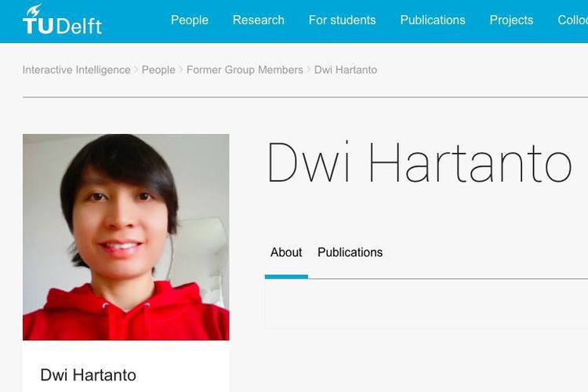Viewport: 588px width, 392px height.
Task: Switch to the Publications profile tab
Action: (350, 252)
